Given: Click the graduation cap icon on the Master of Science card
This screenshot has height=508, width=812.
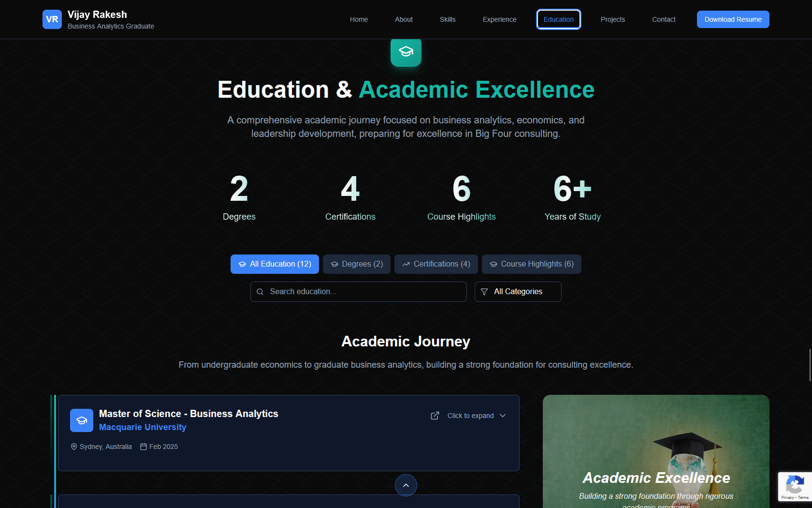Looking at the screenshot, I should 81,420.
